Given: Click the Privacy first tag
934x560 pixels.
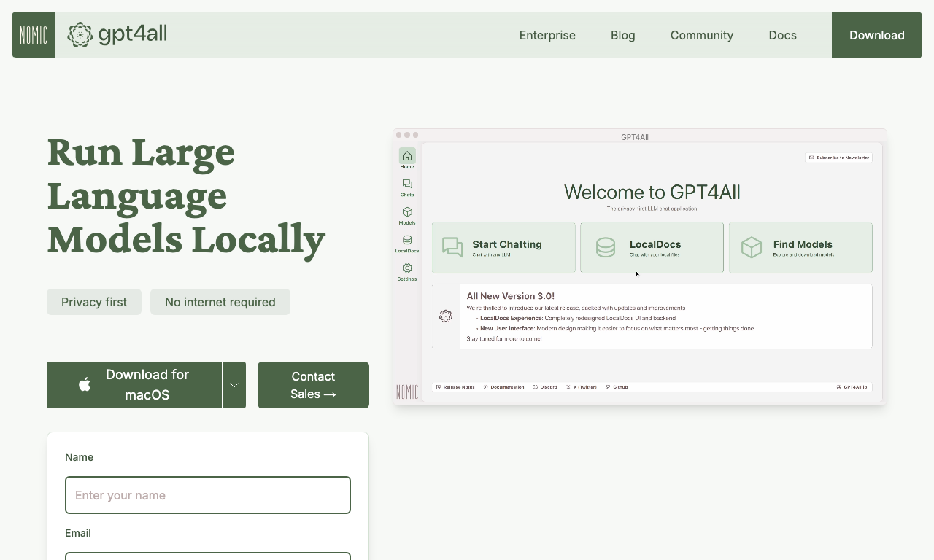Looking at the screenshot, I should pyautogui.click(x=94, y=302).
